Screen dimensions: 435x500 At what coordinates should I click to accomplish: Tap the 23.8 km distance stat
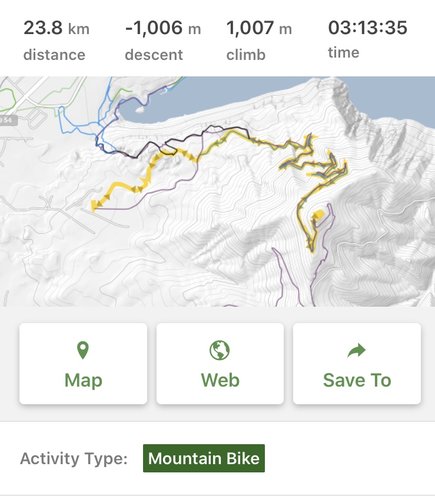[56, 41]
